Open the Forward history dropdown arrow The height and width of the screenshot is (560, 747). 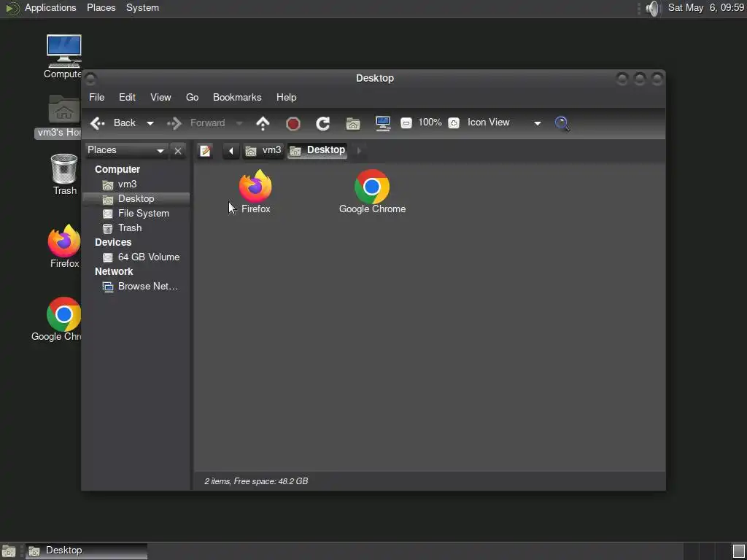coord(239,123)
